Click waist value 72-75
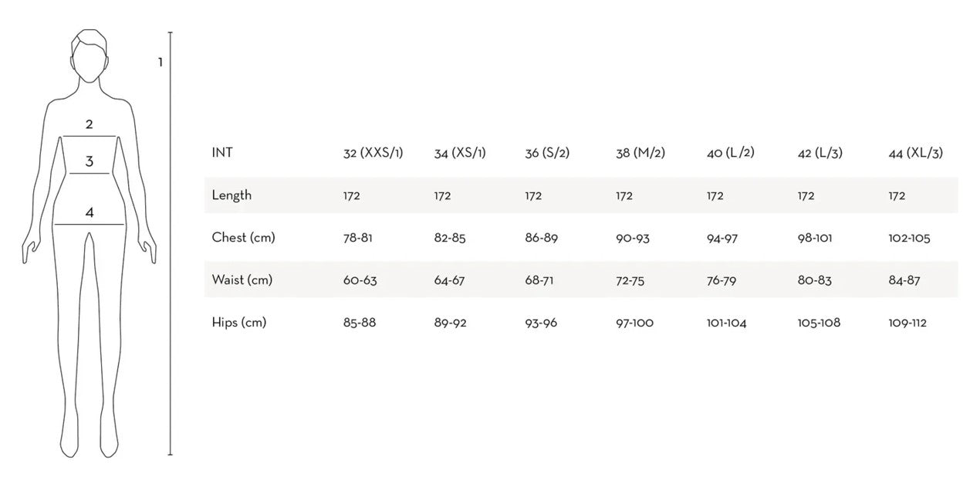980x488 pixels. click(630, 281)
